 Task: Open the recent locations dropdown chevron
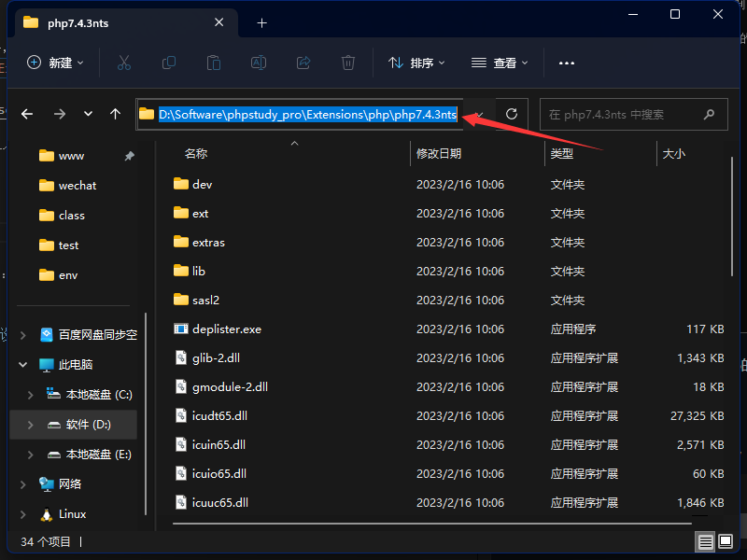point(88,114)
